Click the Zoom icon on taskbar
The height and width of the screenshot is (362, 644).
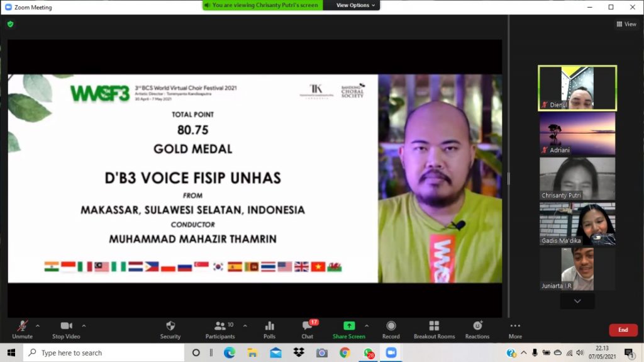click(391, 353)
